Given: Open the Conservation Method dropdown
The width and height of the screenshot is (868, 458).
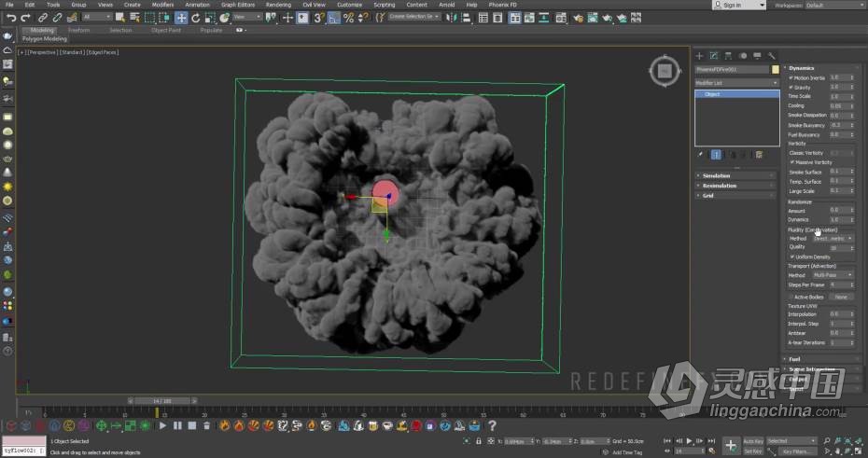Looking at the screenshot, I should click(833, 239).
